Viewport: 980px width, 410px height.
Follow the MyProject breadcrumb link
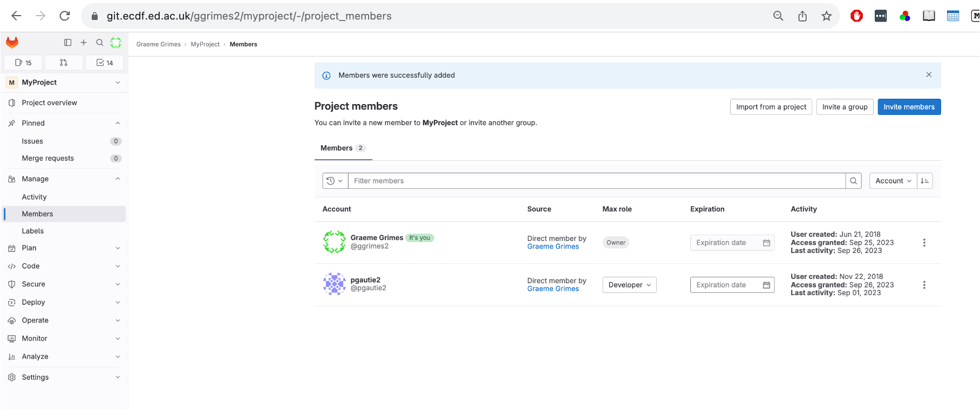click(x=205, y=44)
